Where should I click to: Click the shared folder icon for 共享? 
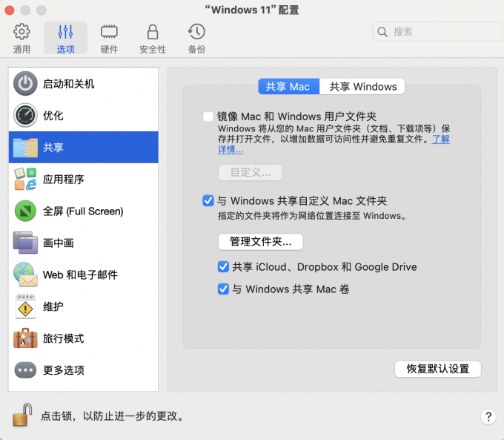(25, 147)
